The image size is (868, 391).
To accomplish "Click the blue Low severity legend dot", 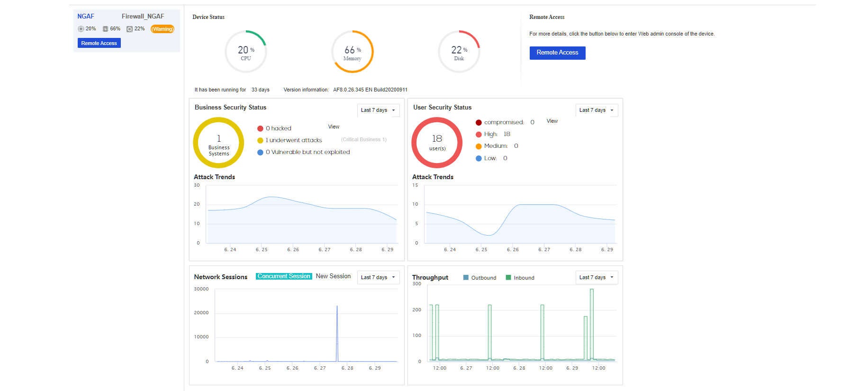I will 479,158.
